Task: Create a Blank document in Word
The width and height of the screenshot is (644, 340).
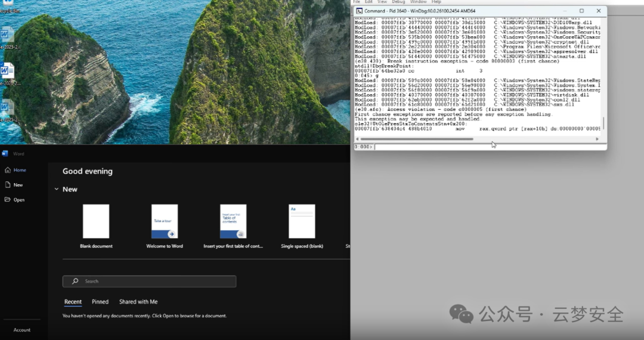Action: click(96, 226)
